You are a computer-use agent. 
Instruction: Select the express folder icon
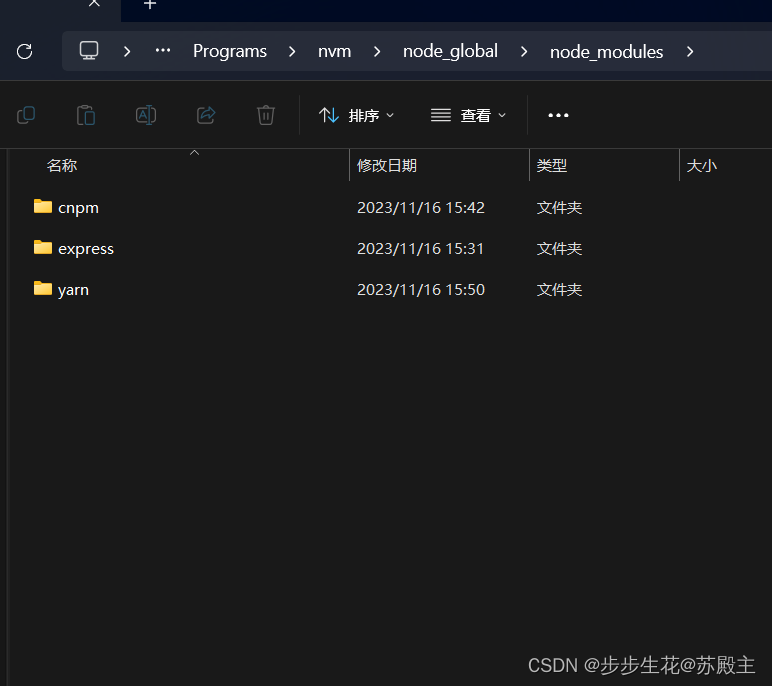pos(43,247)
